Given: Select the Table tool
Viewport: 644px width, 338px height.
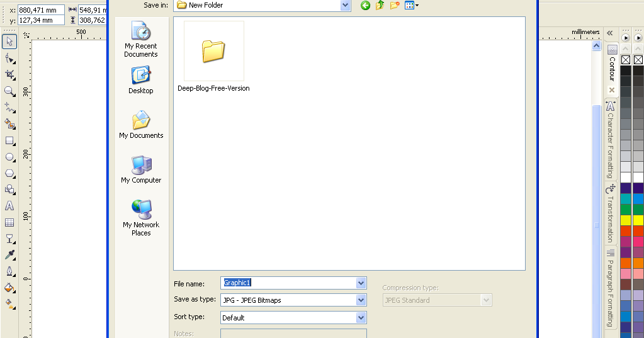Looking at the screenshot, I should (9, 223).
